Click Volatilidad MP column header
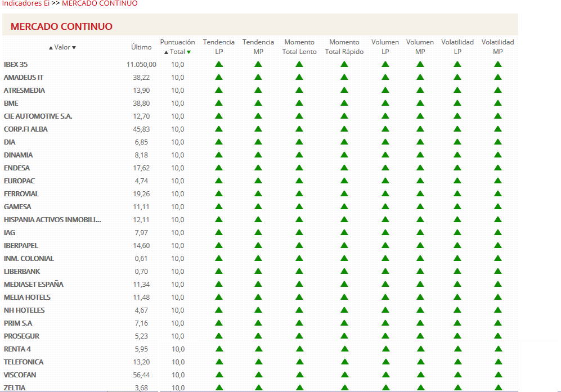 pos(497,47)
